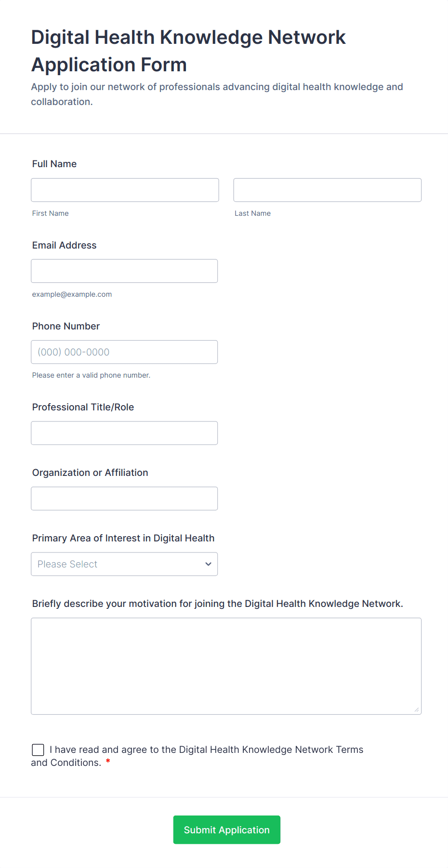Click the First Name sublabel

51,213
